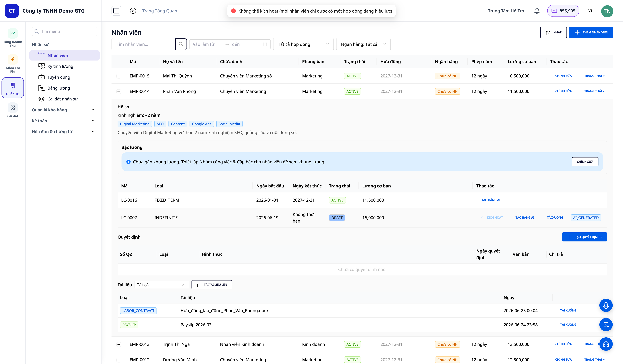Open the Ngân hàng: Tất cả dropdown

coord(363,44)
